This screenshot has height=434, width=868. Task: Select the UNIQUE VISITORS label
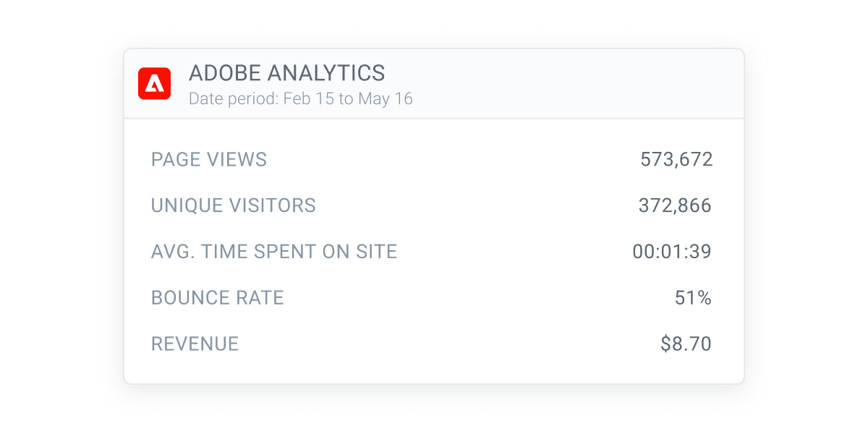click(233, 205)
